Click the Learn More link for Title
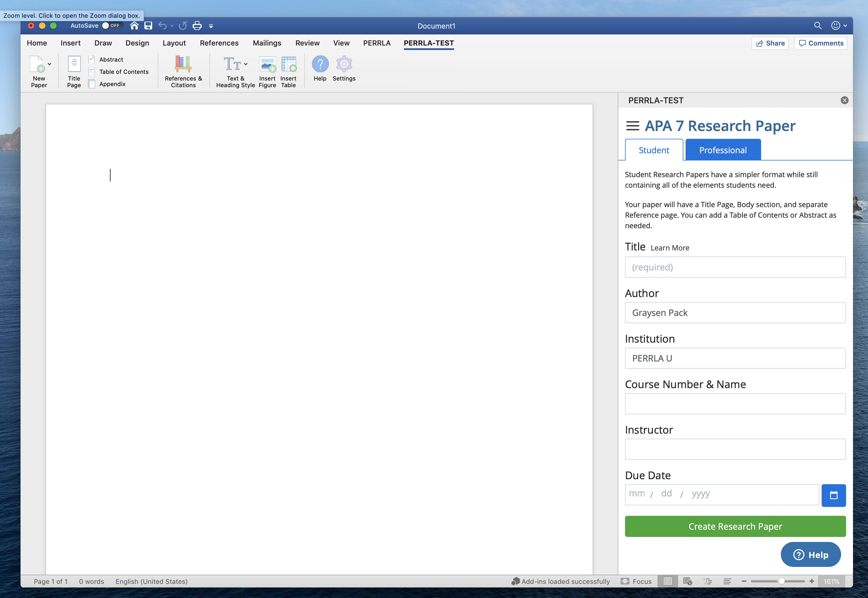Screen dimensions: 868x598 [x=670, y=247]
